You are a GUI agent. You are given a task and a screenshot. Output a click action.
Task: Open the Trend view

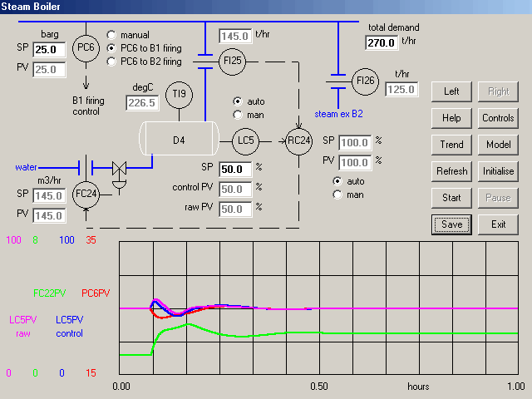[x=451, y=145]
